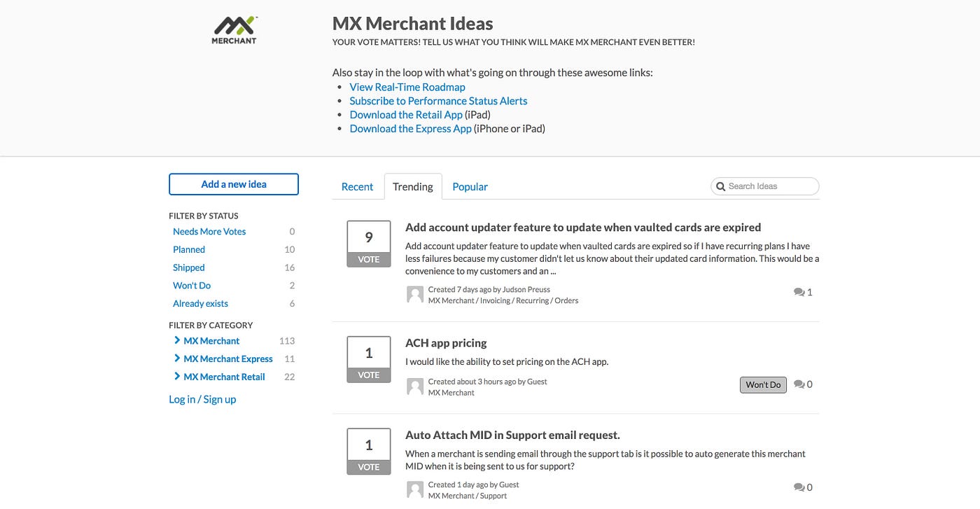Switch to the Recent tab
The image size is (980, 509).
[x=357, y=186]
